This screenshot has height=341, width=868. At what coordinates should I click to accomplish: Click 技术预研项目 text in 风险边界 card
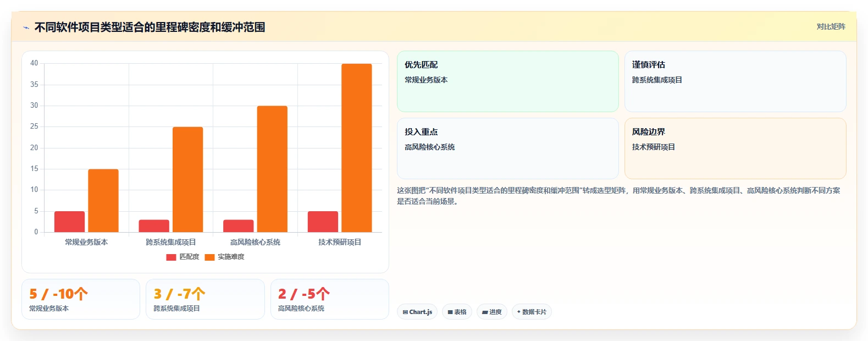click(654, 147)
